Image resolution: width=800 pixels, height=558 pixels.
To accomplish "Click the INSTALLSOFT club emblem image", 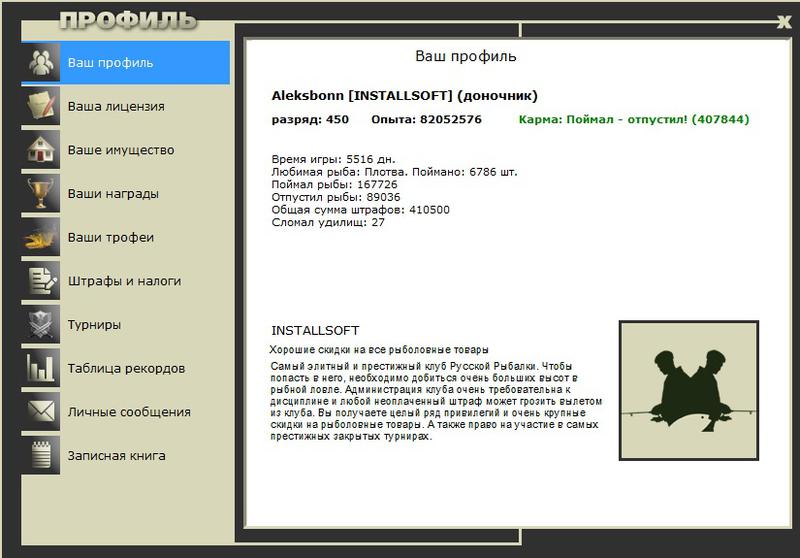I will point(689,390).
